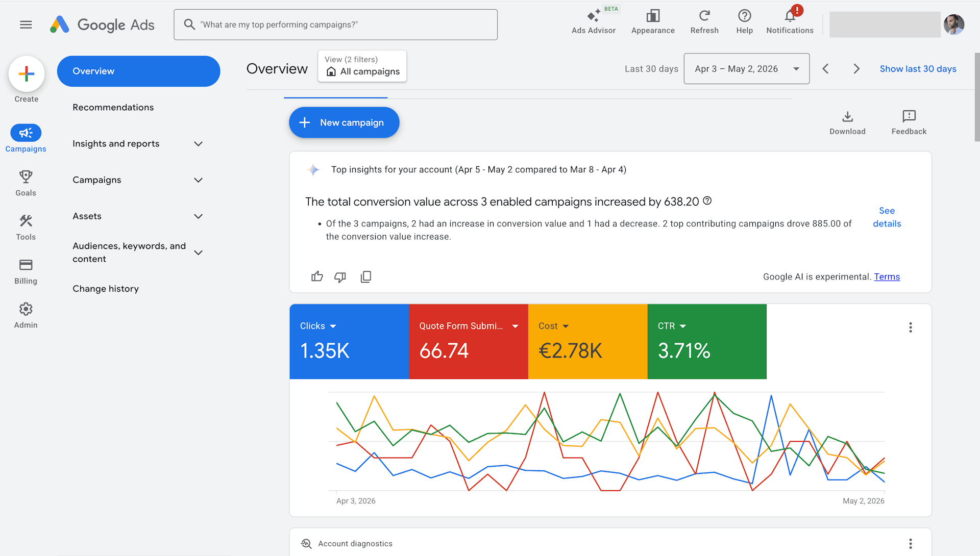
Task: Change the Cost metric dropdown
Action: [553, 326]
